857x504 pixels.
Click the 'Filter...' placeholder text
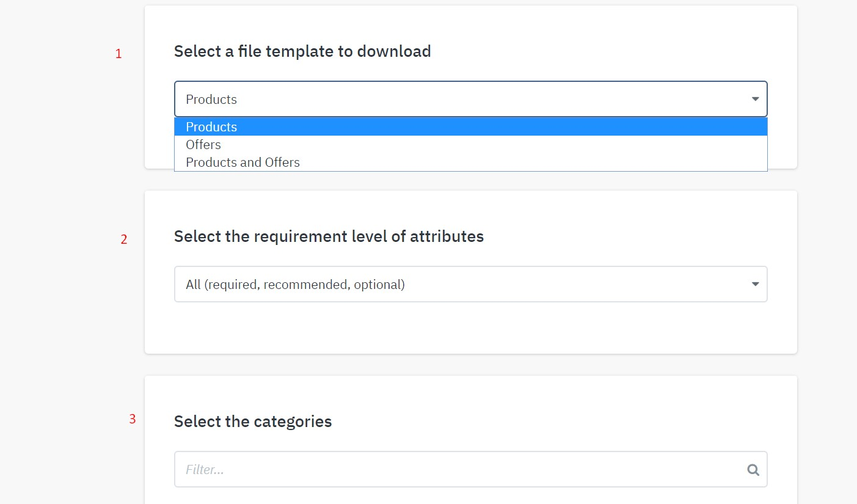205,470
